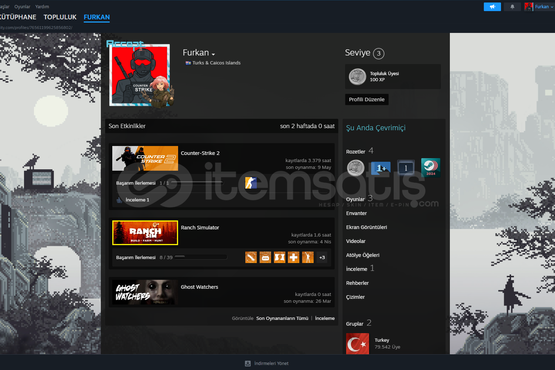Screen dimensions: 555x370
Task: Open the Gruplar 2 groups link
Action: [359, 323]
